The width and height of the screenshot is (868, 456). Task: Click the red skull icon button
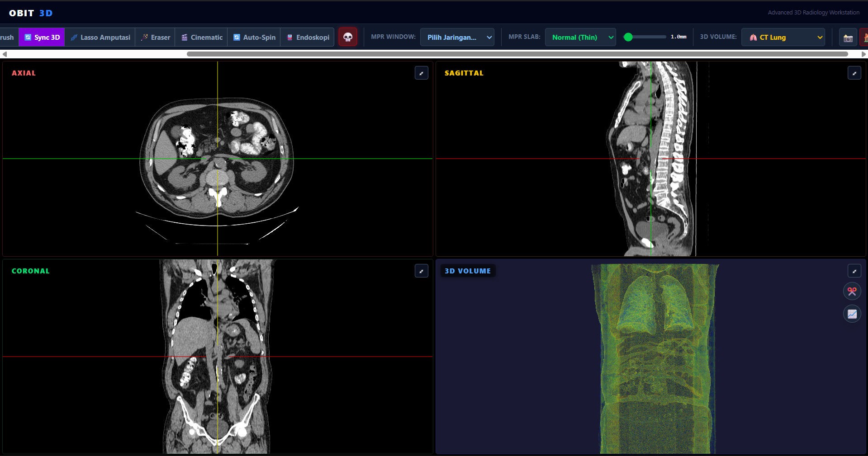pos(348,37)
